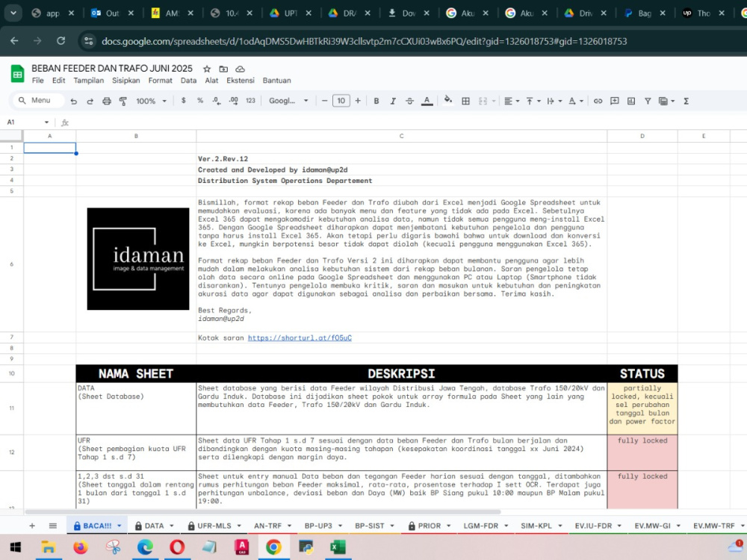Format as currency with dollar icon
The width and height of the screenshot is (747, 560).
[x=184, y=101]
